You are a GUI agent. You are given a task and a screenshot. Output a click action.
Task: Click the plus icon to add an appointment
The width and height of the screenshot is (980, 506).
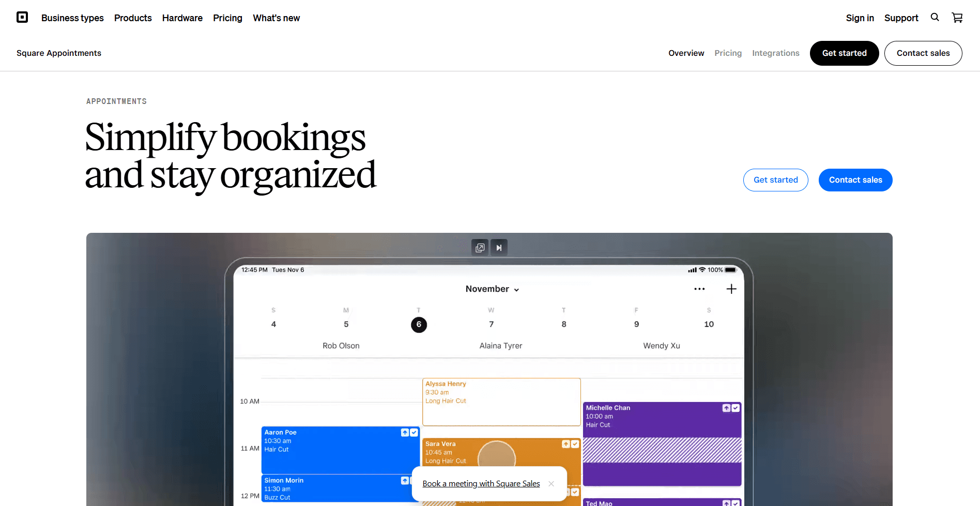tap(731, 289)
